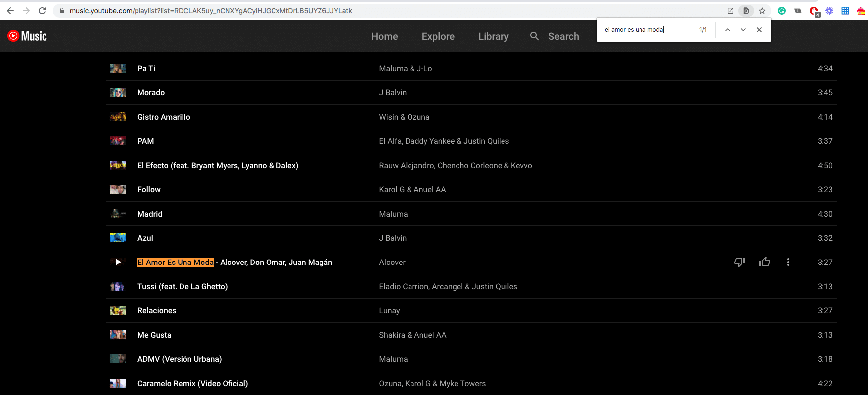Open the Alcover artist link
This screenshot has width=868, height=395.
392,262
